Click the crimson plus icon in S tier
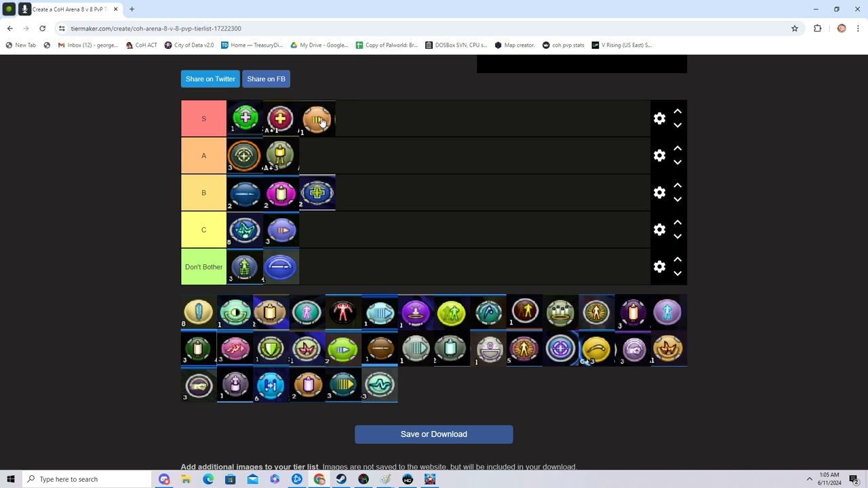This screenshot has height=488, width=868. pyautogui.click(x=281, y=119)
